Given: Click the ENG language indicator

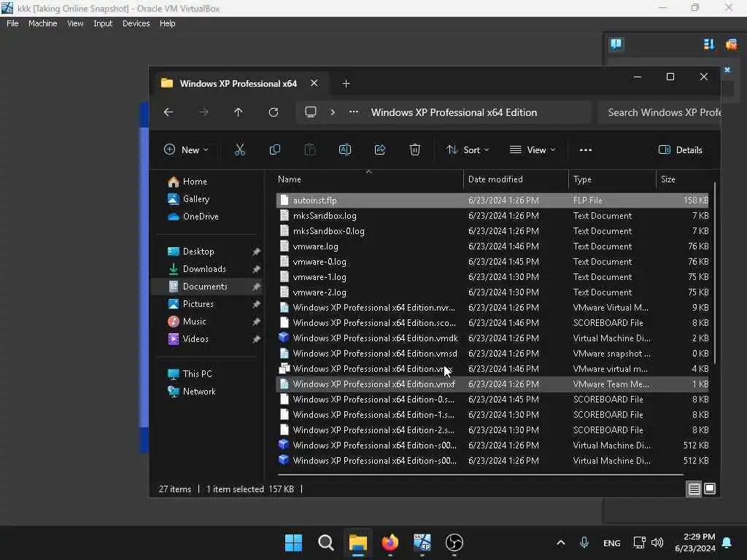Looking at the screenshot, I should point(612,542).
